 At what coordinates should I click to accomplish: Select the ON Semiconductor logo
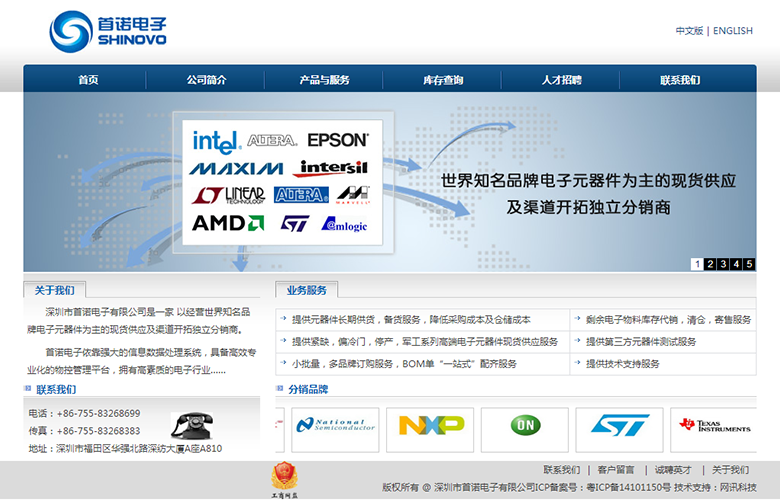[524, 427]
